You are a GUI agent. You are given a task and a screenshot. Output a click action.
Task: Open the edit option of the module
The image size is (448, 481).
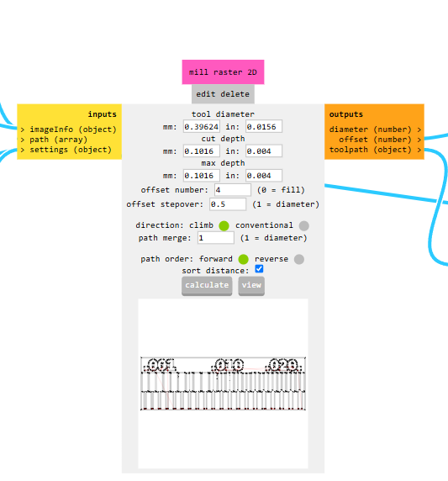pos(206,94)
